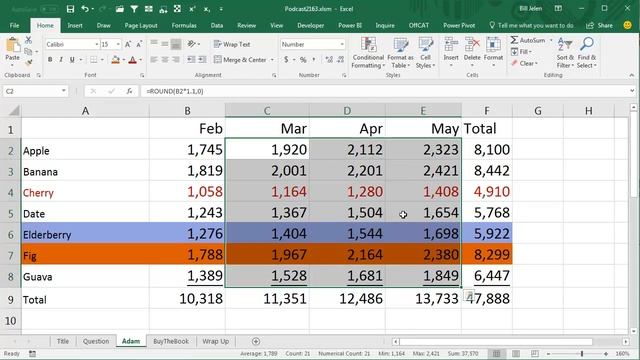Click the Percent Style icon
Viewport: 640px width, 360px height.
click(303, 60)
